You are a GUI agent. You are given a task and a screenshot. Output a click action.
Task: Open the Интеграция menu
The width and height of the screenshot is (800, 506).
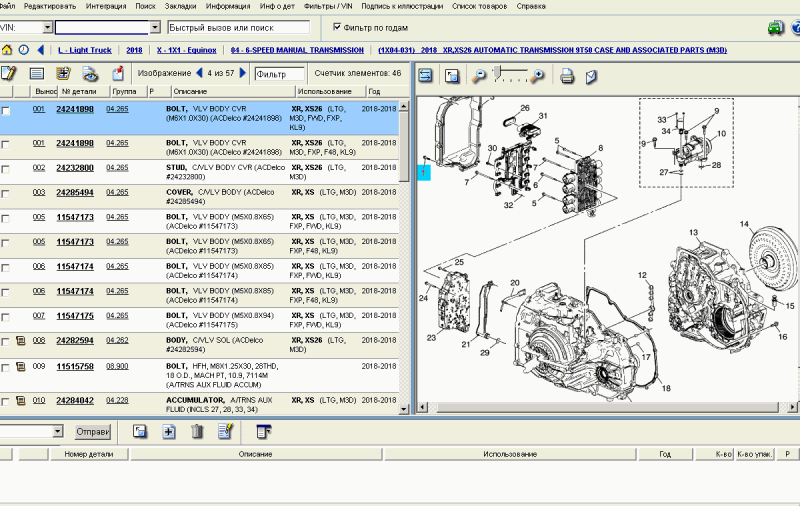pyautogui.click(x=106, y=6)
